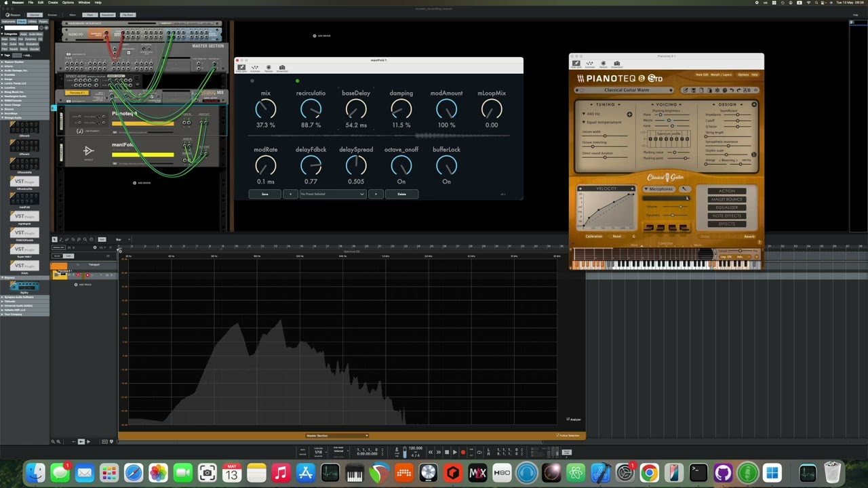This screenshot has width=868, height=488.
Task: Click Keep open icon in Pianoteq window
Action: 576,63
